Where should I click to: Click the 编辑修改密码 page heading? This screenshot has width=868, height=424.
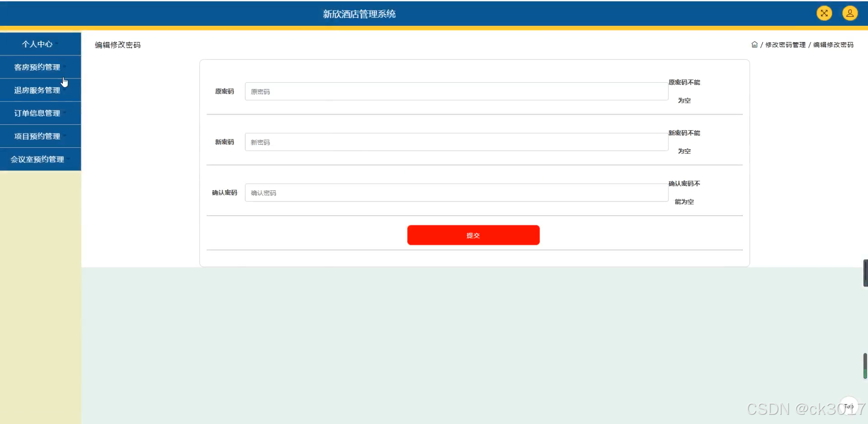point(118,45)
